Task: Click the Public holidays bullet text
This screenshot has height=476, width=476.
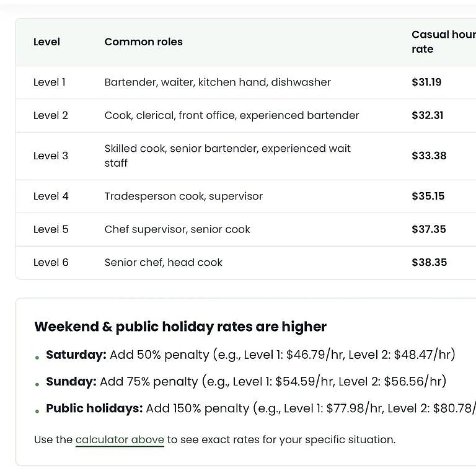Action: point(261,408)
